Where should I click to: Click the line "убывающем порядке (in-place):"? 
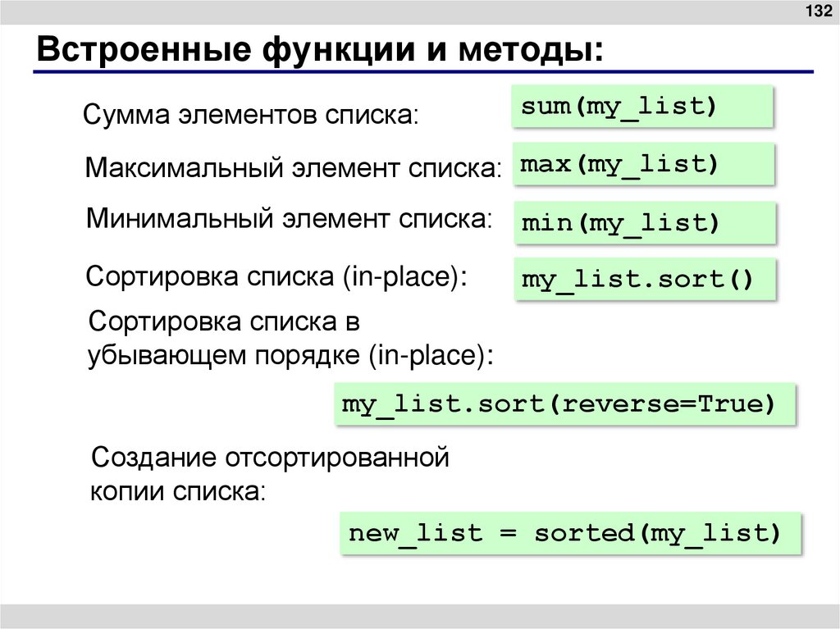(291, 355)
